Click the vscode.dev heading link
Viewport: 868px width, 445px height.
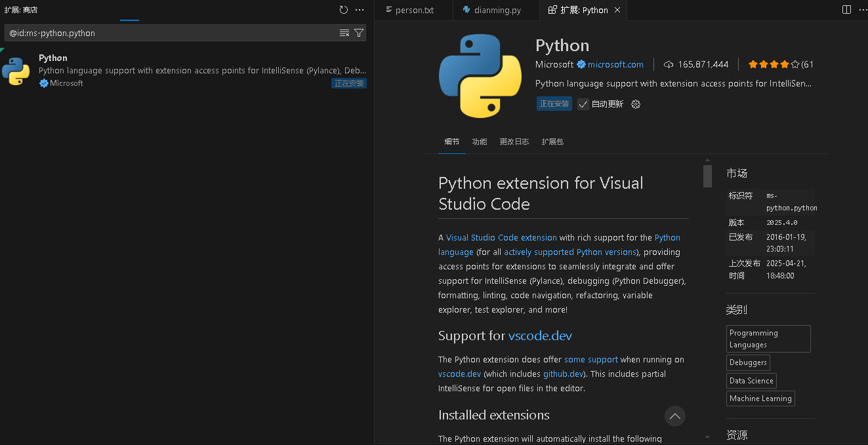(x=540, y=336)
